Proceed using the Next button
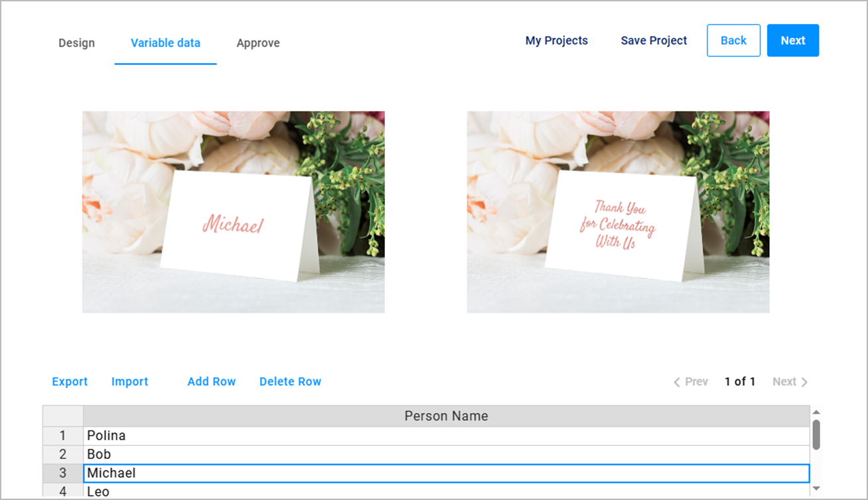The width and height of the screenshot is (868, 500). click(793, 41)
